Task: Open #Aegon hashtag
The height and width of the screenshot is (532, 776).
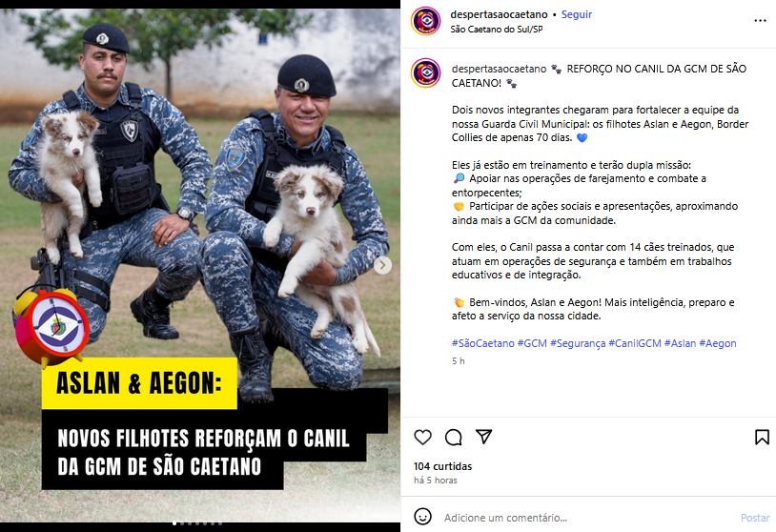Action: click(718, 343)
